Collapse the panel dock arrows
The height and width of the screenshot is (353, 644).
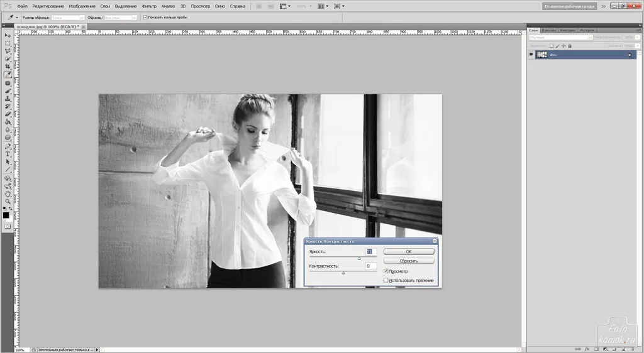(639, 25)
